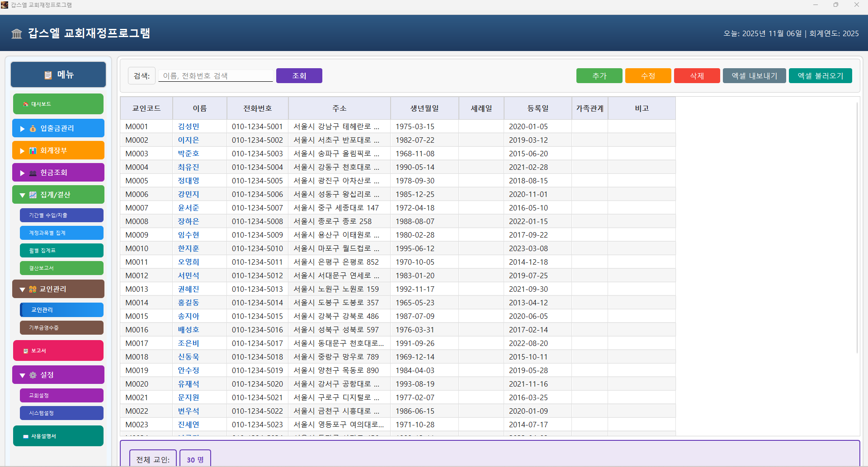Click the church building logo icon

coord(17,34)
